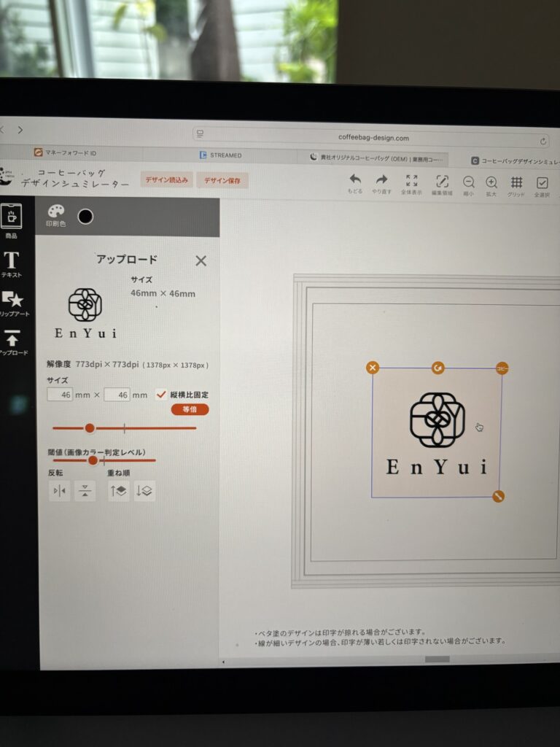Image resolution: width=560 pixels, height=747 pixels.
Task: Open the テキスト text tool panel
Action: point(11,261)
